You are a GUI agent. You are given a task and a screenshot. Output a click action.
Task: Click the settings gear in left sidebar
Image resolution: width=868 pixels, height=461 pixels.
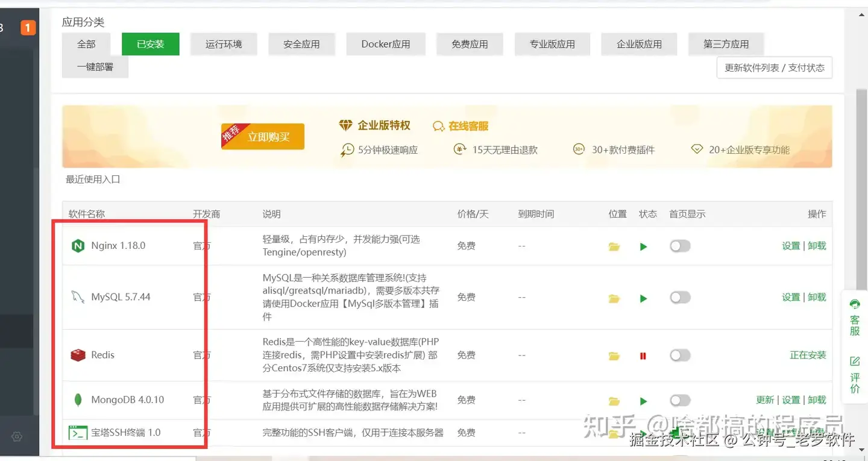pyautogui.click(x=17, y=436)
